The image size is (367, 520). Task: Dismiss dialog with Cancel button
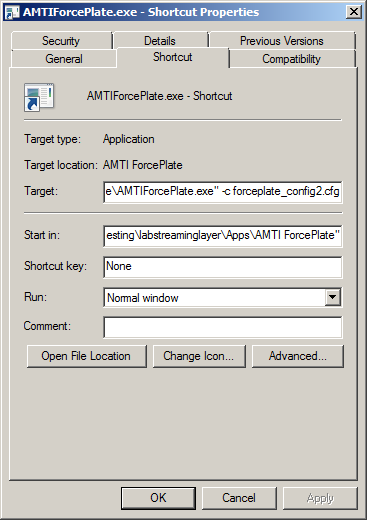click(x=239, y=498)
